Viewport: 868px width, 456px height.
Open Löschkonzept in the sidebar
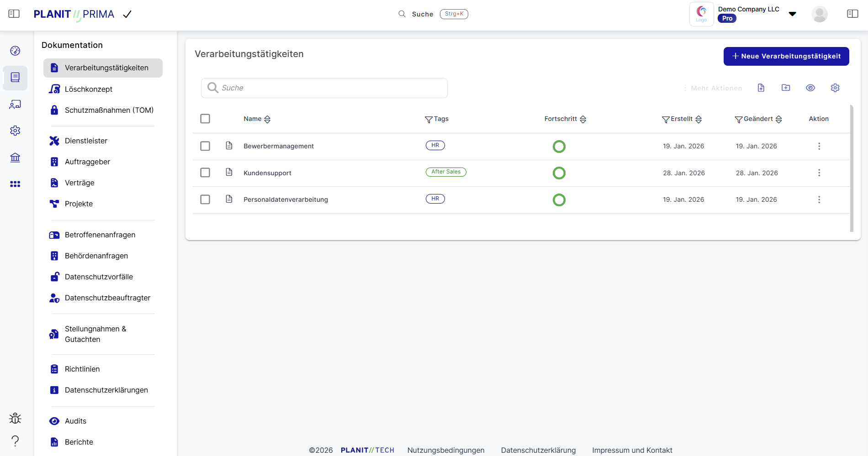[89, 89]
